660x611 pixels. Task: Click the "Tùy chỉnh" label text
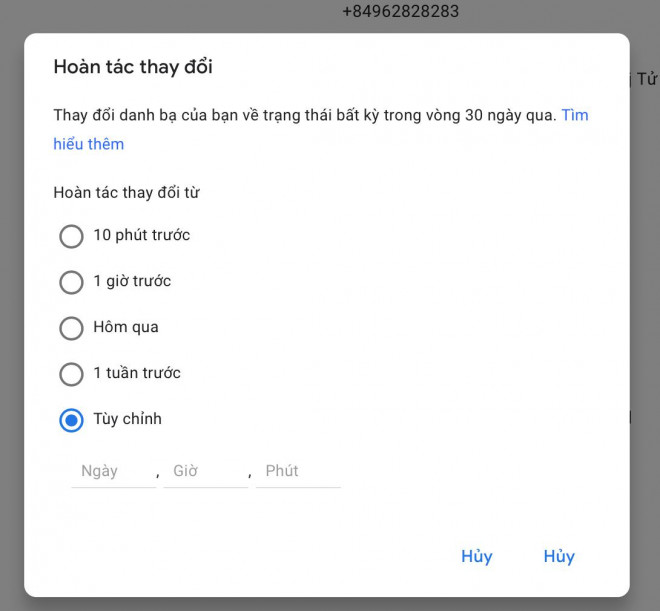pos(127,419)
